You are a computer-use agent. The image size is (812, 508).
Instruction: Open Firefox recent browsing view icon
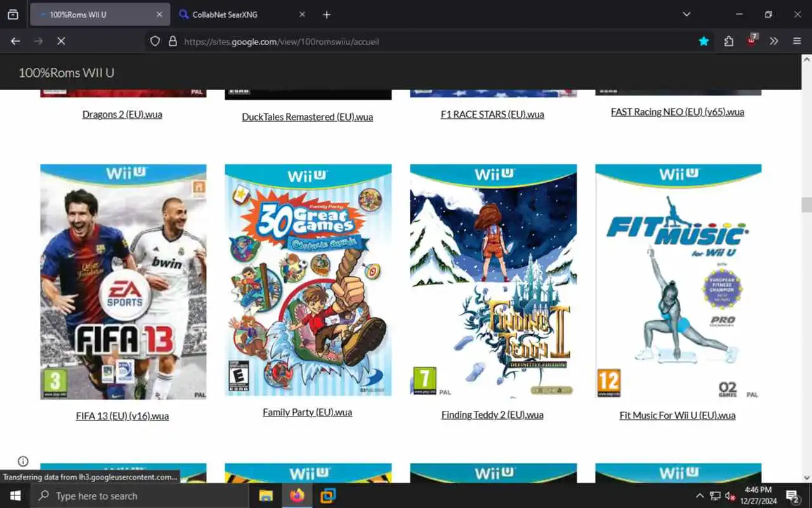tap(13, 15)
